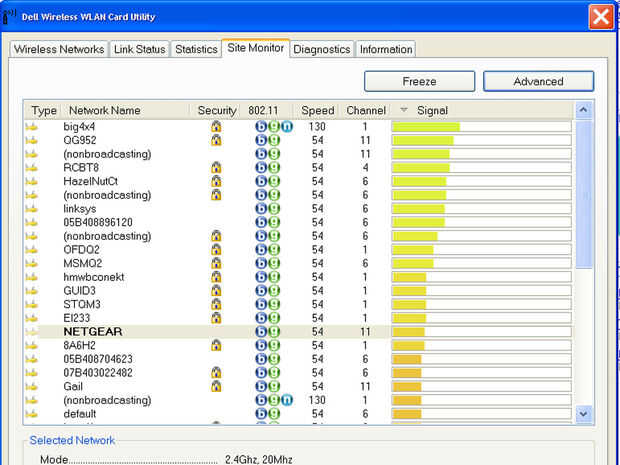Select the hmwbconekt network
Viewport: 620px width, 465px height.
(94, 277)
